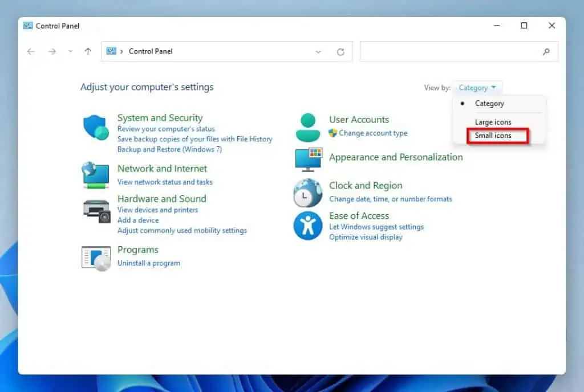
Task: Open View network status and tasks
Action: coord(165,182)
